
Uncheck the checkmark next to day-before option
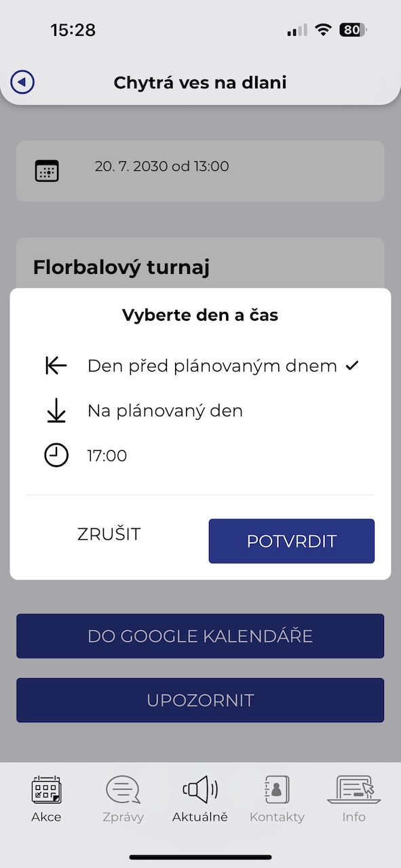point(351,366)
